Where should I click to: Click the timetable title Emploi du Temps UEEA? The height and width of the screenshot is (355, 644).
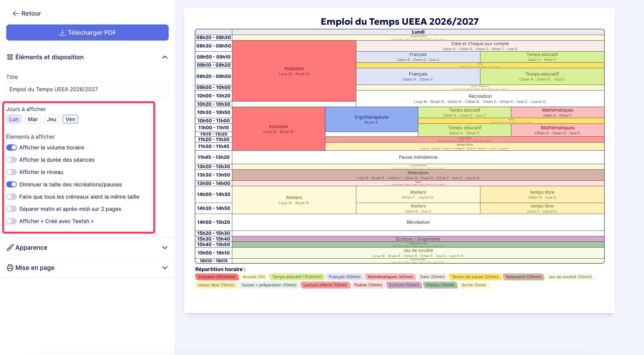pos(400,22)
